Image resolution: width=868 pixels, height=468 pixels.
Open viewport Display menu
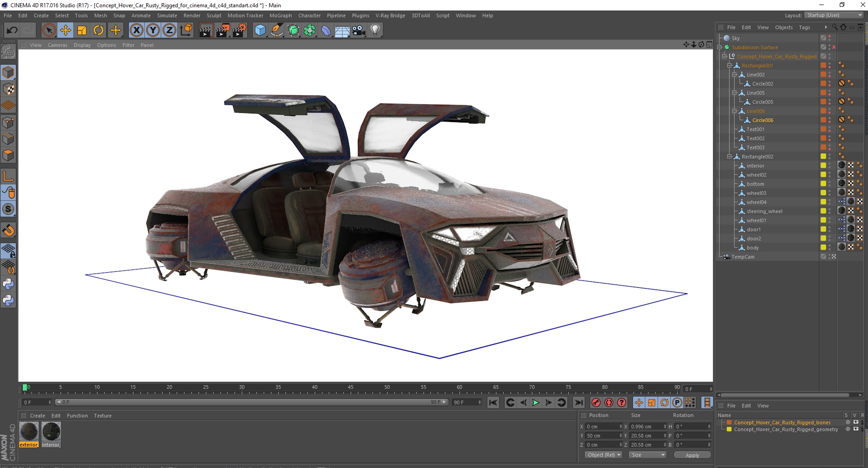(x=82, y=45)
